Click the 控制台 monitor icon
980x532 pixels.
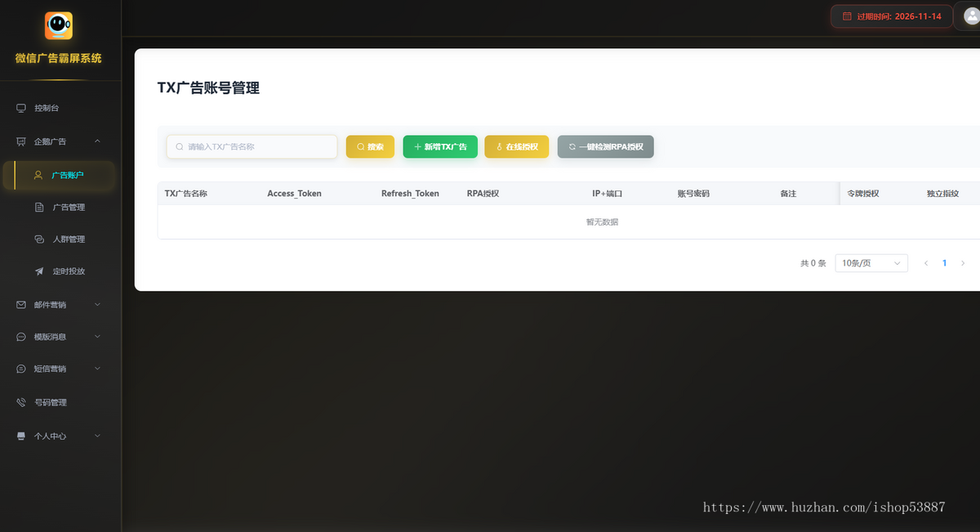click(x=21, y=108)
